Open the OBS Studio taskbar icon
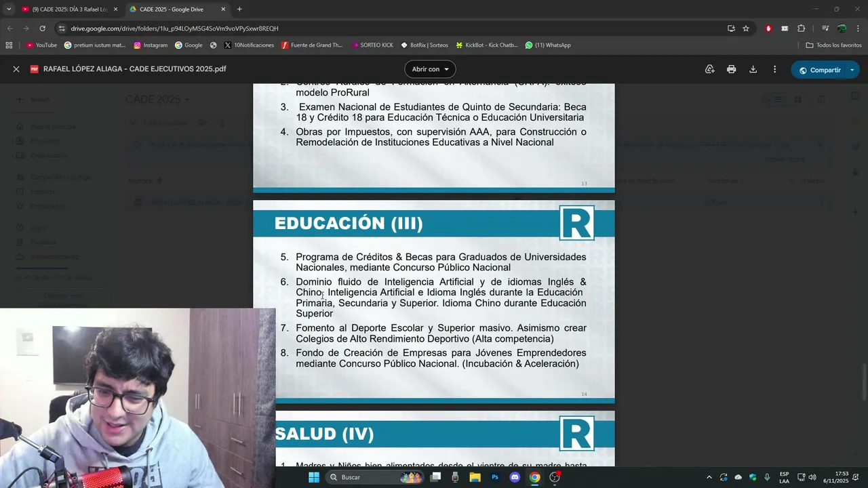 pyautogui.click(x=555, y=477)
